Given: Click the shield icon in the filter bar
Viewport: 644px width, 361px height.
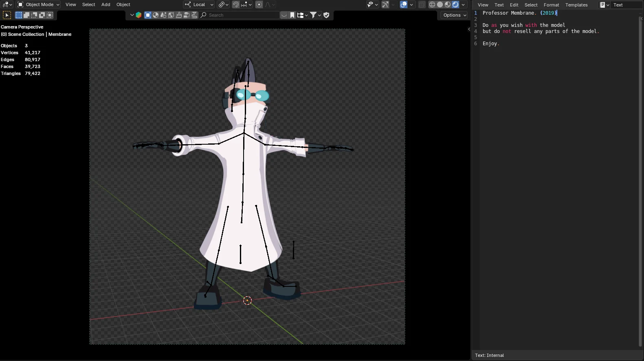Looking at the screenshot, I should [326, 15].
